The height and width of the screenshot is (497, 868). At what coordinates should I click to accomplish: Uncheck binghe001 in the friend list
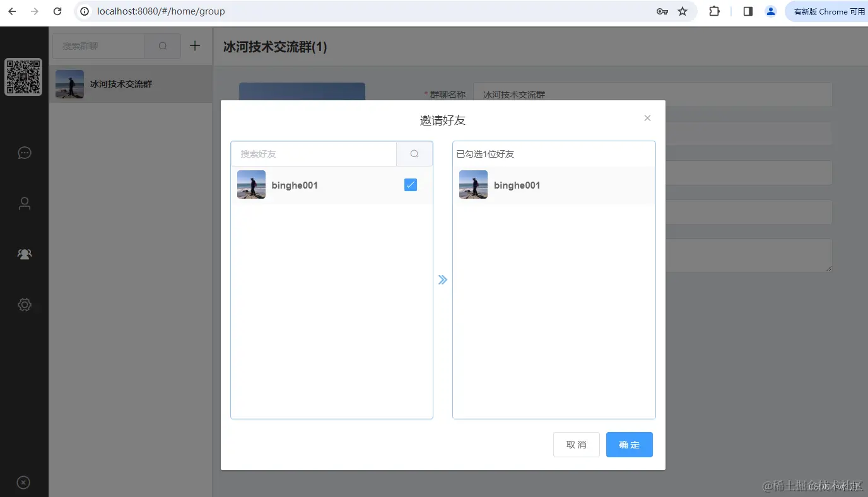pos(410,184)
